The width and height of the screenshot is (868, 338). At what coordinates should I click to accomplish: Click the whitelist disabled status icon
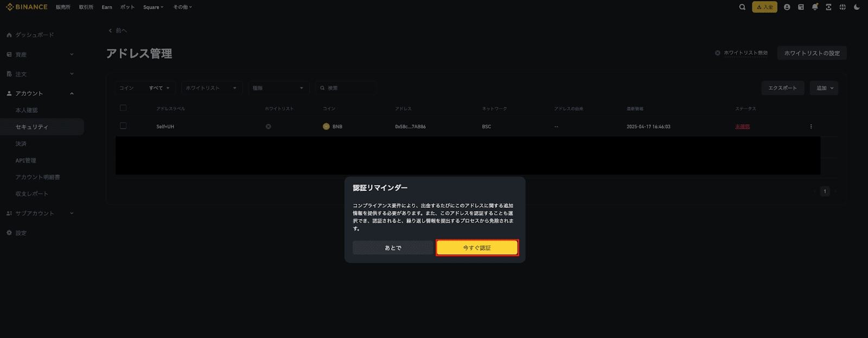click(718, 53)
